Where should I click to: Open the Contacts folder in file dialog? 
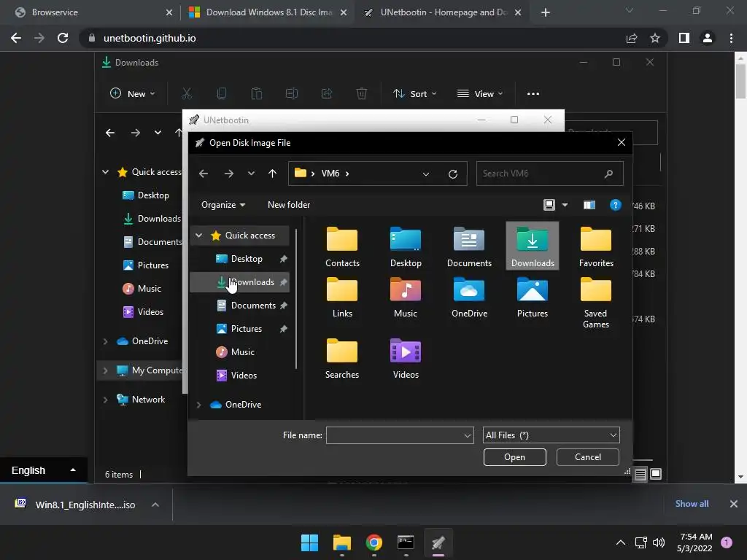coord(342,246)
